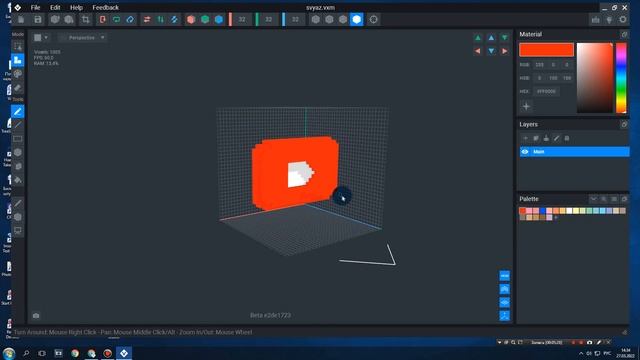The width and height of the screenshot is (640, 360).
Task: Click the green loop-arrow rotate icon
Action: (x=116, y=20)
